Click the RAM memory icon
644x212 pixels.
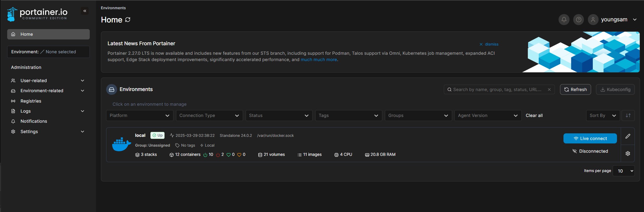367,155
